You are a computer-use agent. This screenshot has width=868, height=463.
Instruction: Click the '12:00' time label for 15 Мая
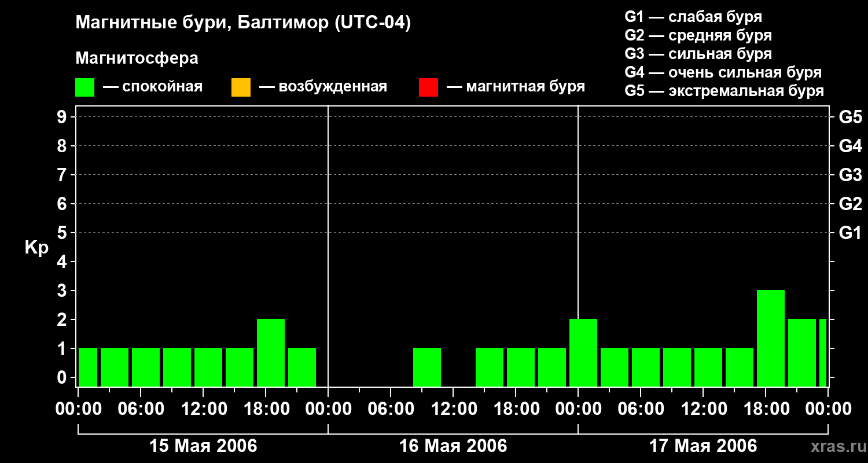[x=203, y=409]
